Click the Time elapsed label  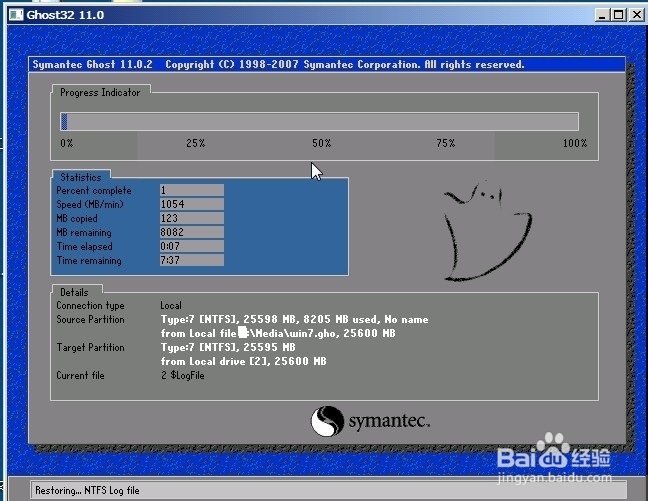coord(84,247)
